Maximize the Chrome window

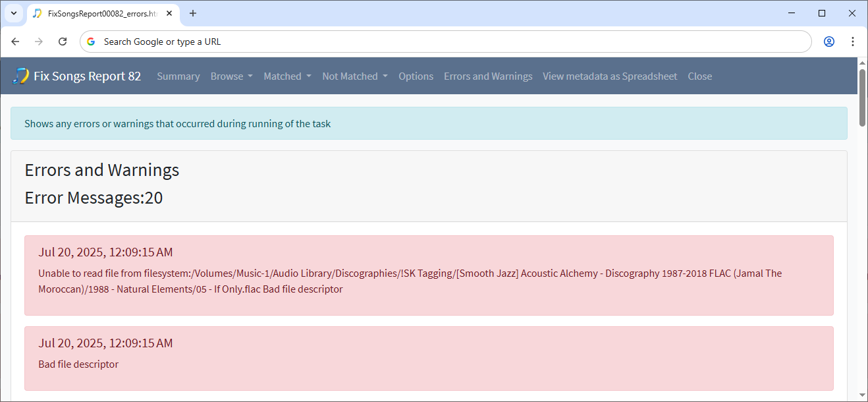click(822, 13)
